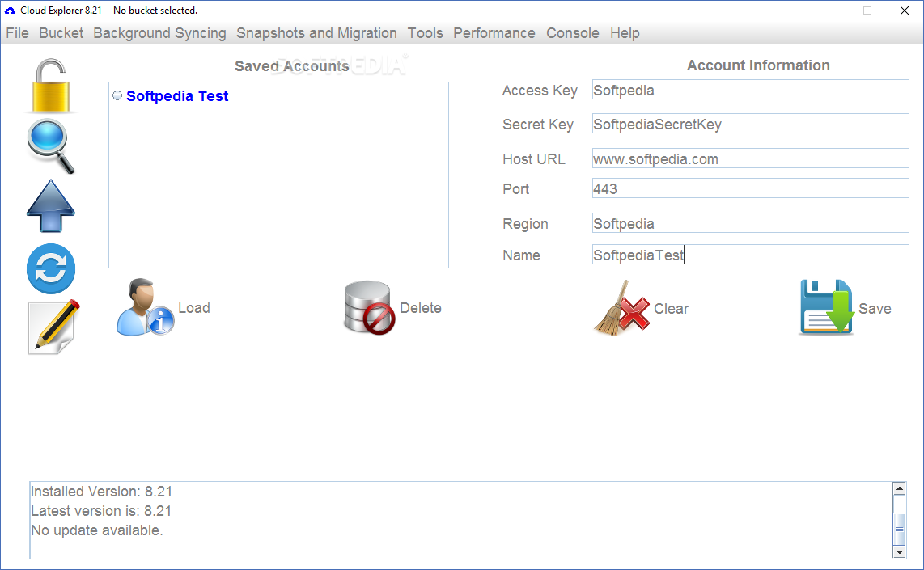Open the Tools menu

[x=425, y=33]
